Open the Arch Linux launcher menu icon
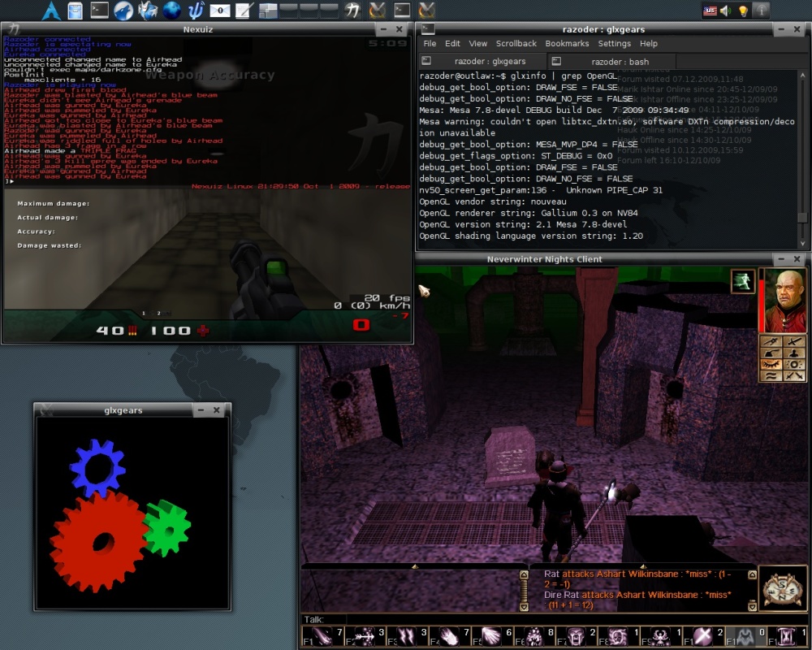Viewport: 812px width, 650px height. [50, 11]
